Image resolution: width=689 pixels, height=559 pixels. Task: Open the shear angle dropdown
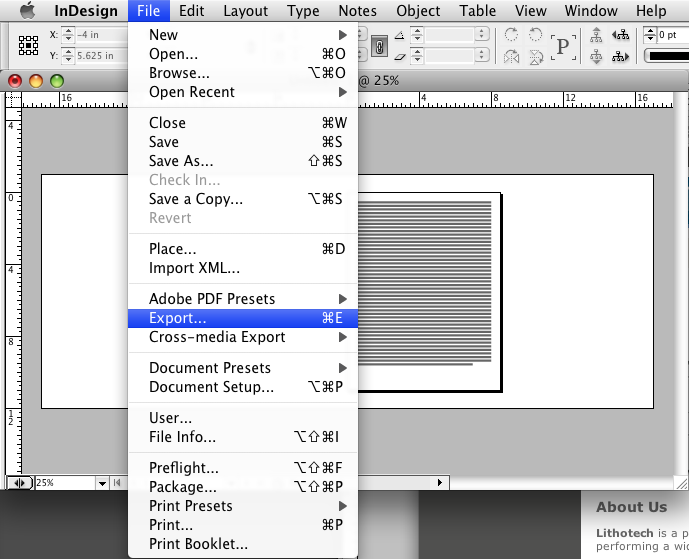(x=482, y=55)
